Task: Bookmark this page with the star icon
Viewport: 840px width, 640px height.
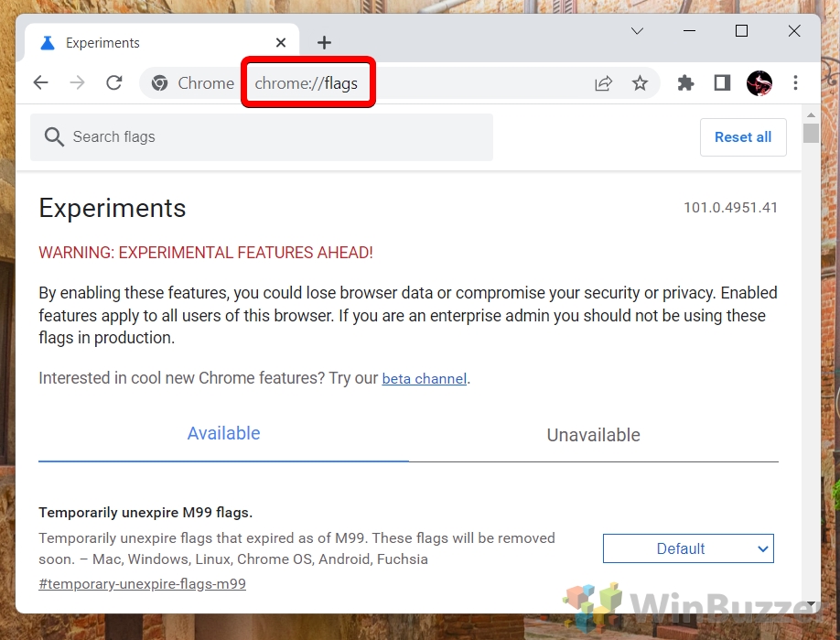Action: (640, 83)
